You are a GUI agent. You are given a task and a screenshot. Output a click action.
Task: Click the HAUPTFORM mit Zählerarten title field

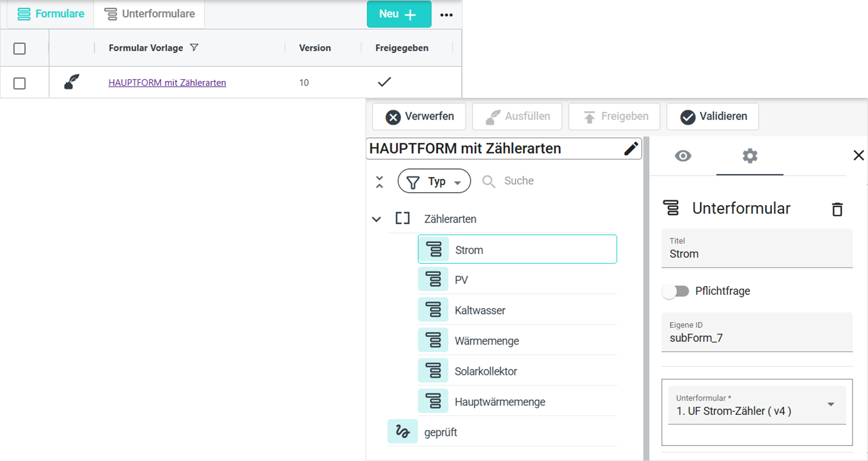click(x=503, y=149)
